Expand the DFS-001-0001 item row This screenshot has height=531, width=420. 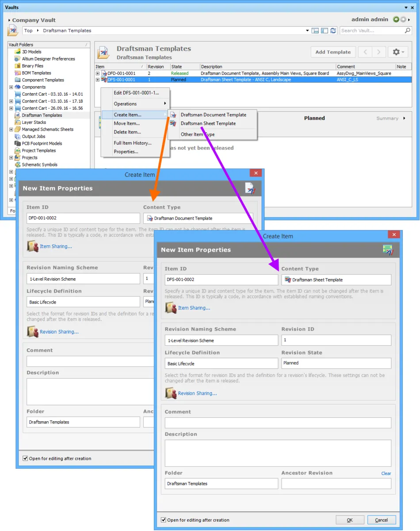pyautogui.click(x=98, y=80)
